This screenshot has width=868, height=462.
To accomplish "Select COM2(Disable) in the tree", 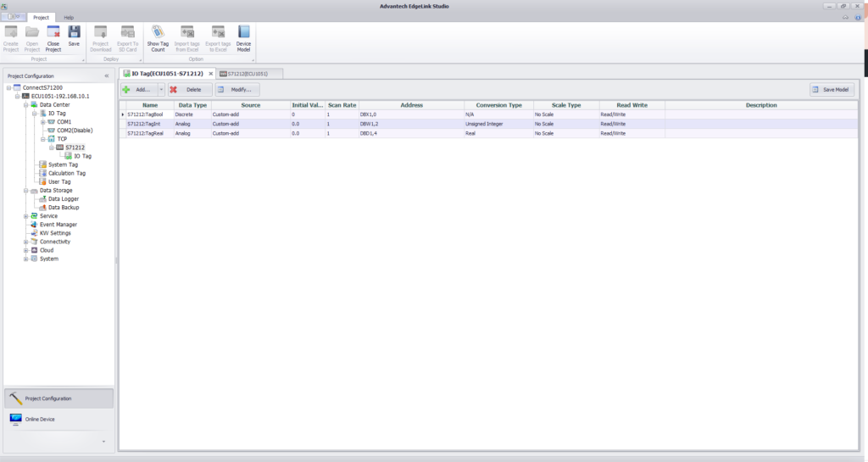I will (x=75, y=131).
